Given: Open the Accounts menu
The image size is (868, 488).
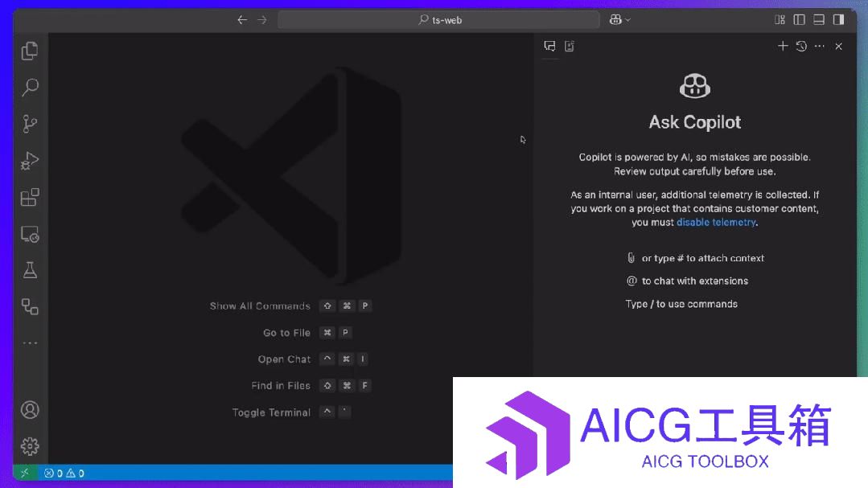Looking at the screenshot, I should 30,410.
